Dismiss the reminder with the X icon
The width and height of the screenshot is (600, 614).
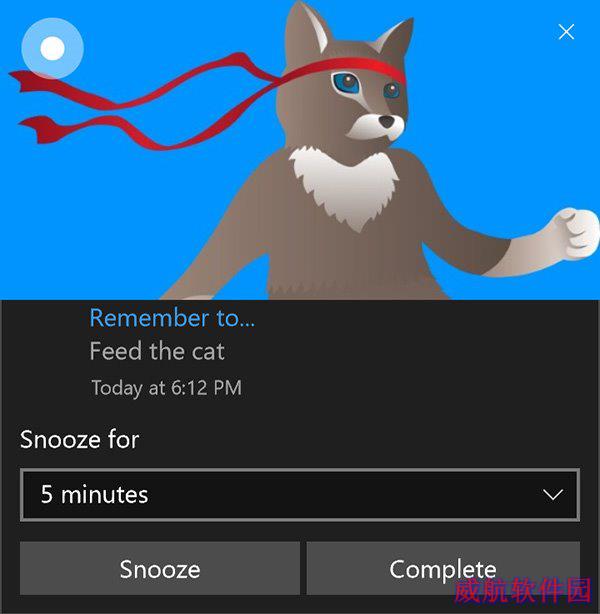coord(566,32)
